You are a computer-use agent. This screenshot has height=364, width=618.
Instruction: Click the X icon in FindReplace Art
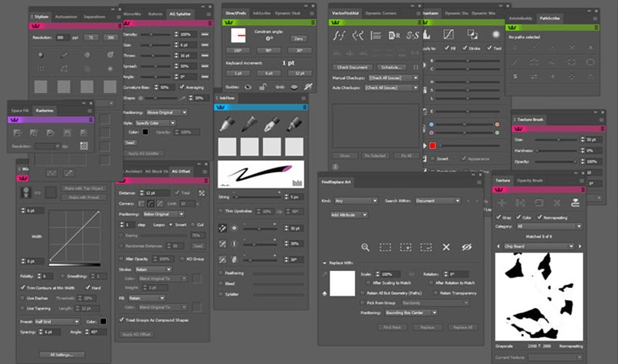tap(446, 247)
